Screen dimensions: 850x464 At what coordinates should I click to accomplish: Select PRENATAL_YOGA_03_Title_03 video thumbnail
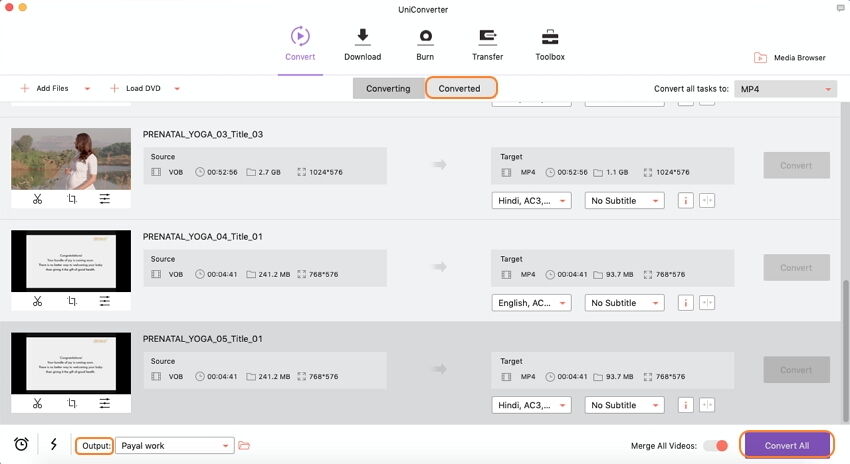coord(71,159)
